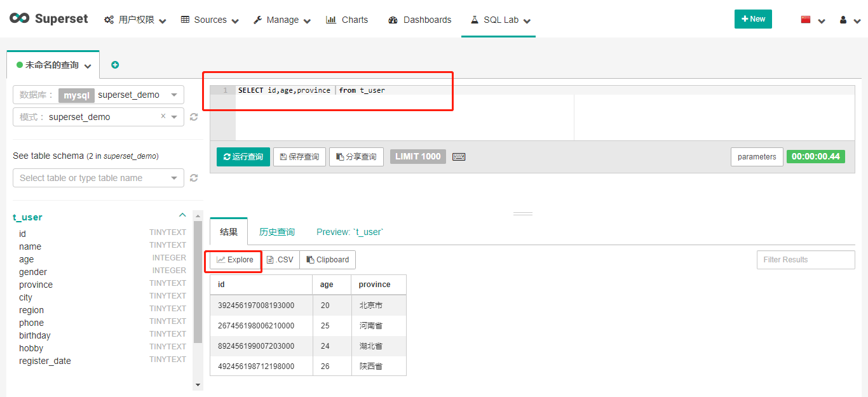
Task: Open the 'Select table or type table name' dropdown
Action: point(98,178)
